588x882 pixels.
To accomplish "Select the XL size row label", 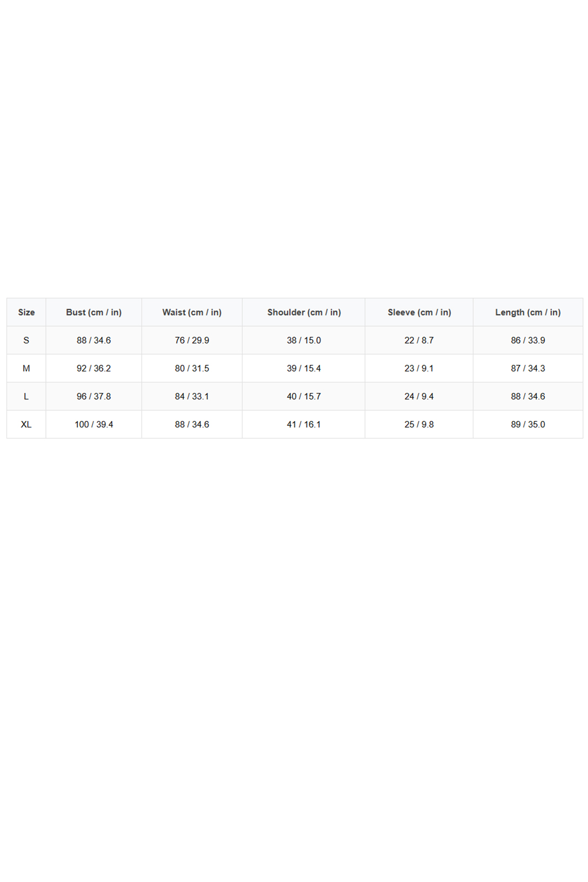I will pyautogui.click(x=26, y=425).
